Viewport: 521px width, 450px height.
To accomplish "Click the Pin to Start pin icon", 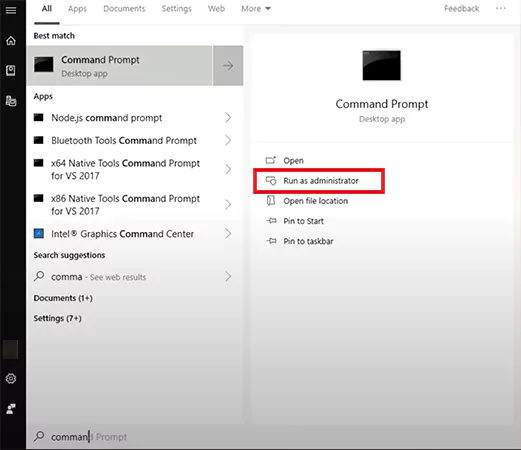I will (x=271, y=221).
